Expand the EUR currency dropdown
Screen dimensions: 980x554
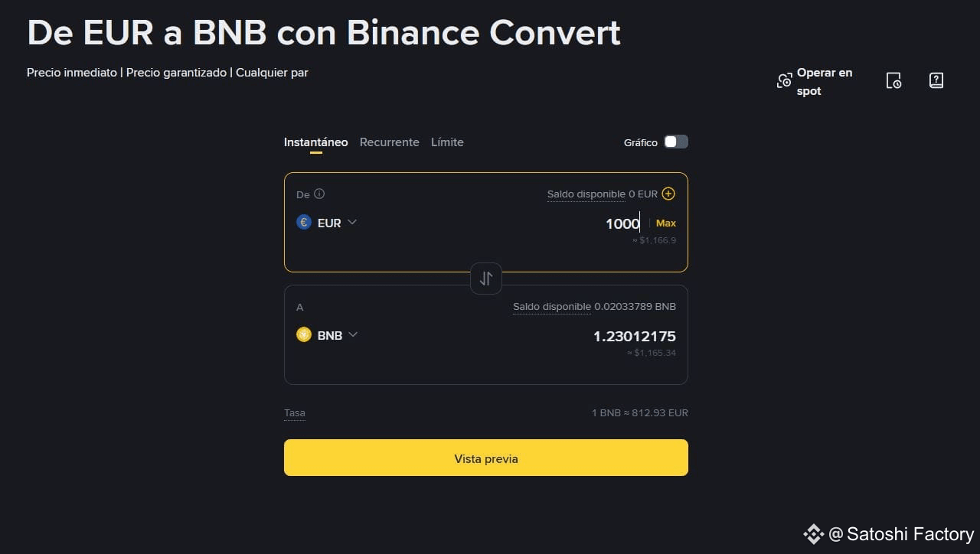(352, 223)
